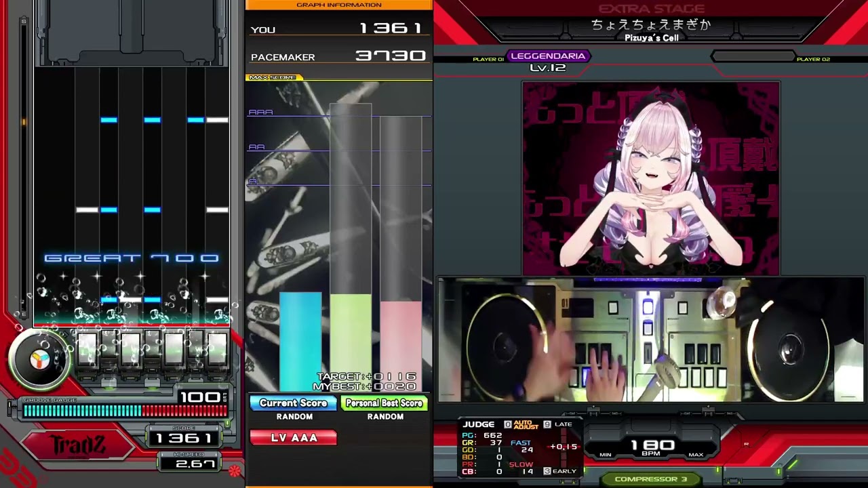Click the FAST count 24
The image size is (868, 488).
[x=527, y=450]
